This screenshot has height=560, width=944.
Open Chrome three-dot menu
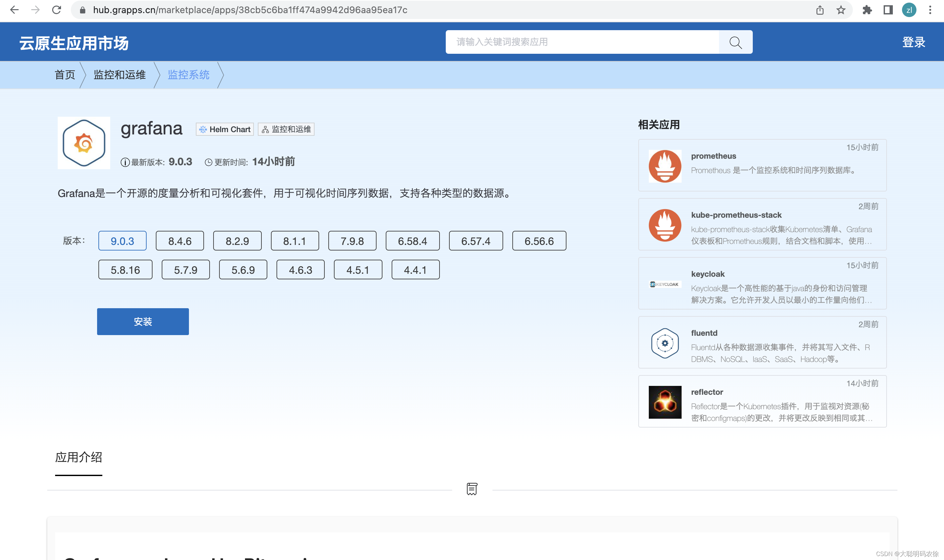pyautogui.click(x=930, y=10)
